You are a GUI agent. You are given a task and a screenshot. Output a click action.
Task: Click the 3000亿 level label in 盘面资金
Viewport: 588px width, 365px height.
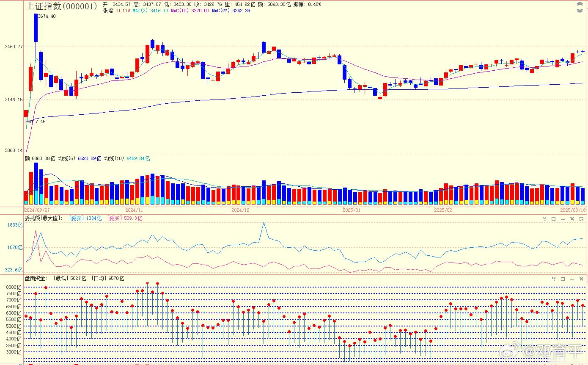tap(14, 352)
